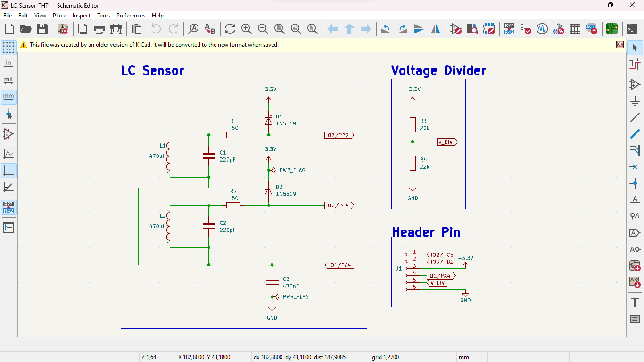
Task: Open the scripting console icon
Action: click(x=632, y=29)
